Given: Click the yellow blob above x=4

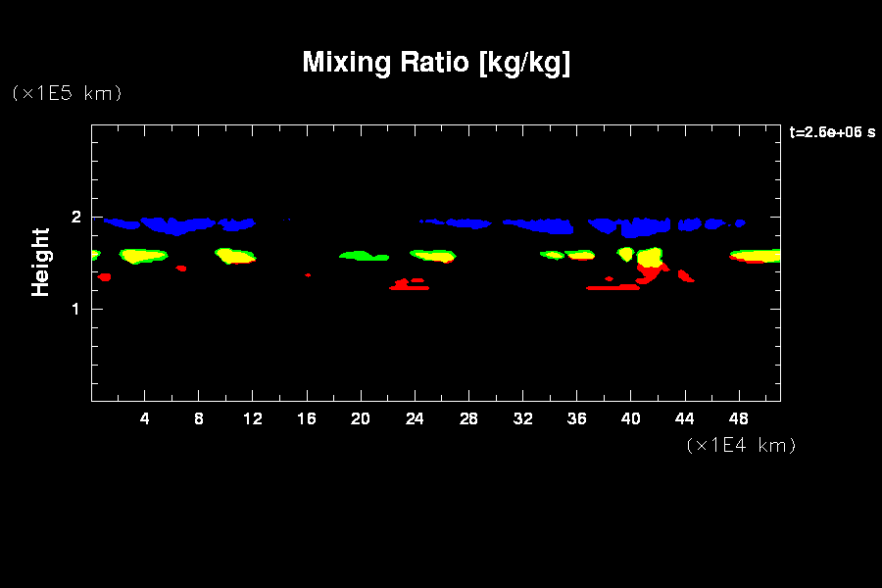Looking at the screenshot, I should [x=144, y=255].
